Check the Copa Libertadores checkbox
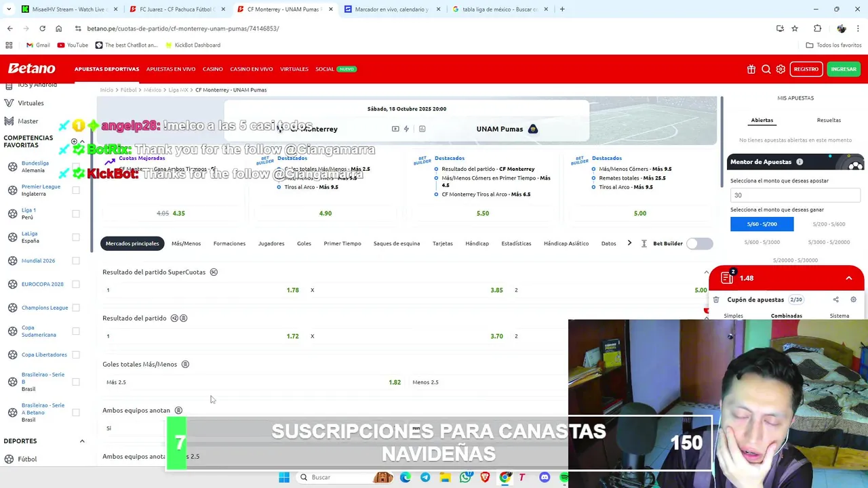Screen dimensions: 868x488 coord(76,354)
